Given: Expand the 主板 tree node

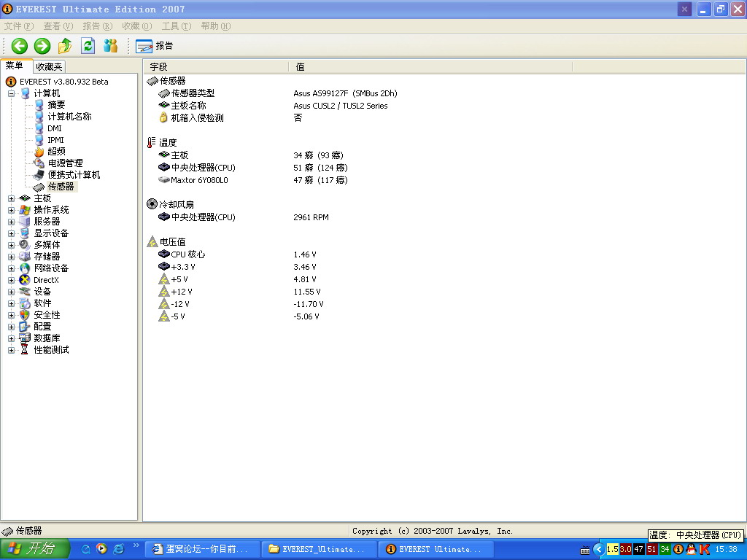Looking at the screenshot, I should [x=11, y=198].
